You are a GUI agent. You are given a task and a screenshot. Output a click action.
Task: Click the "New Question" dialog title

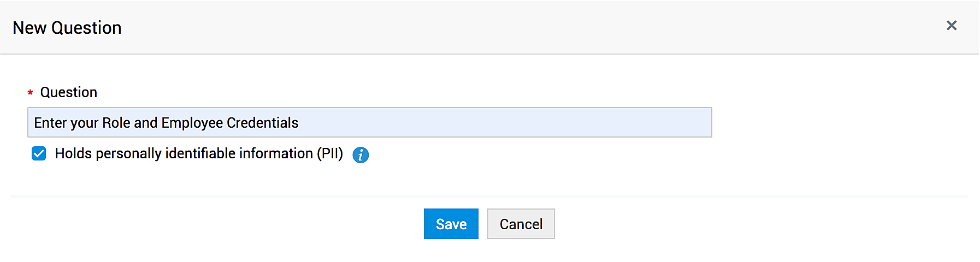pos(67,28)
